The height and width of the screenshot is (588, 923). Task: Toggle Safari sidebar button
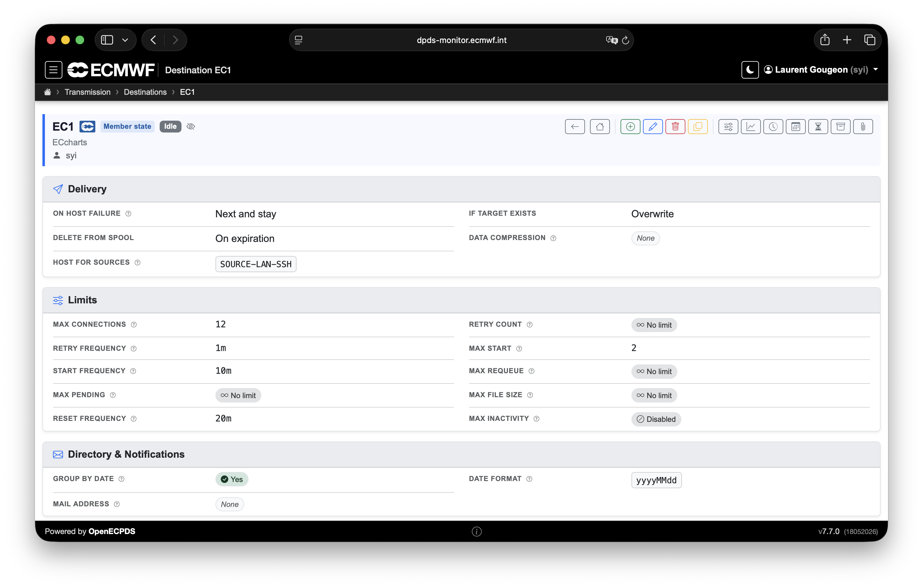point(107,40)
